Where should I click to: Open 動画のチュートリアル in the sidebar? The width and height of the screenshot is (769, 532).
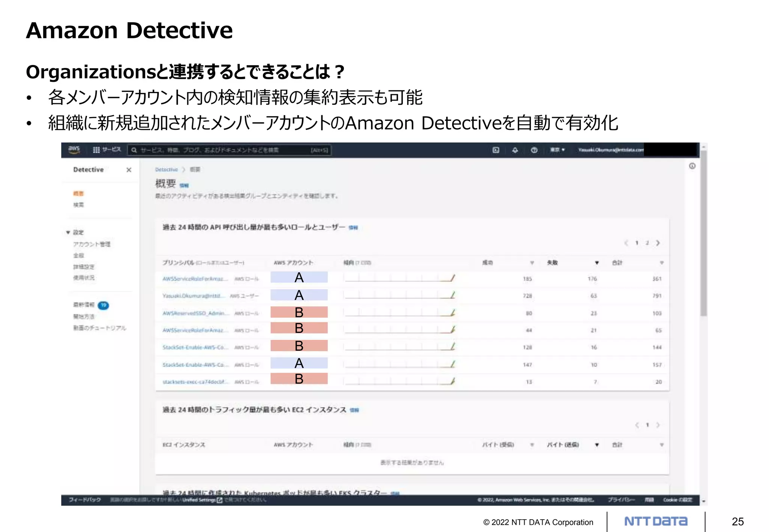(100, 328)
